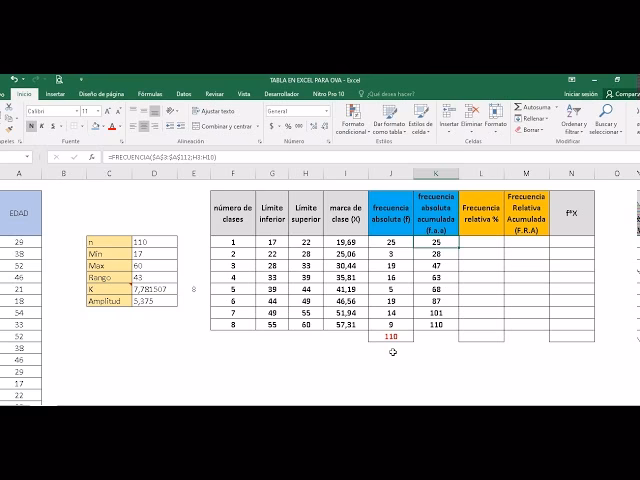The image size is (640, 480).
Task: Align cell text to the right
Action: click(x=154, y=127)
